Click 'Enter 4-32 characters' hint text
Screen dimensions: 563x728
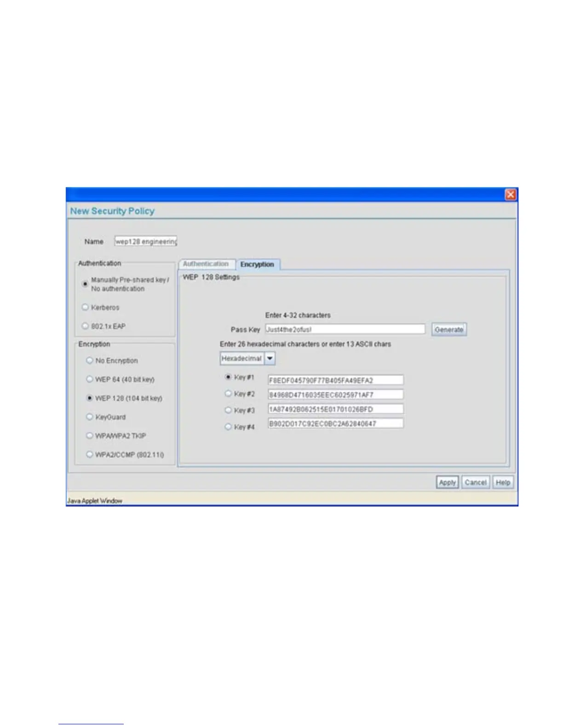[x=298, y=315]
